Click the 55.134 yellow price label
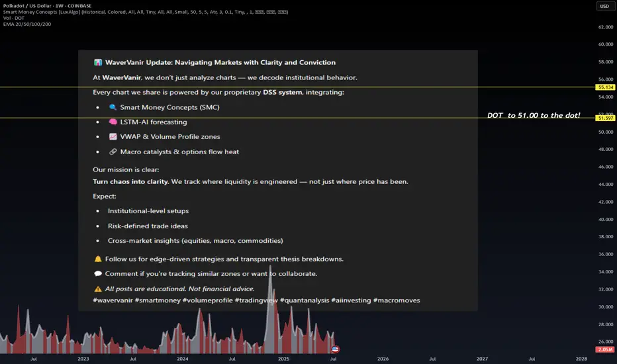The image size is (617, 364). (605, 87)
